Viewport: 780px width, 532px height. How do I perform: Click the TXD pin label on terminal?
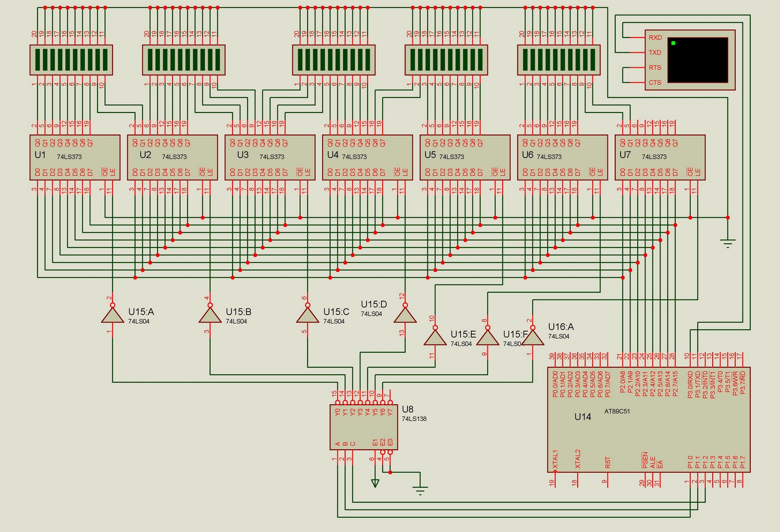click(x=655, y=53)
